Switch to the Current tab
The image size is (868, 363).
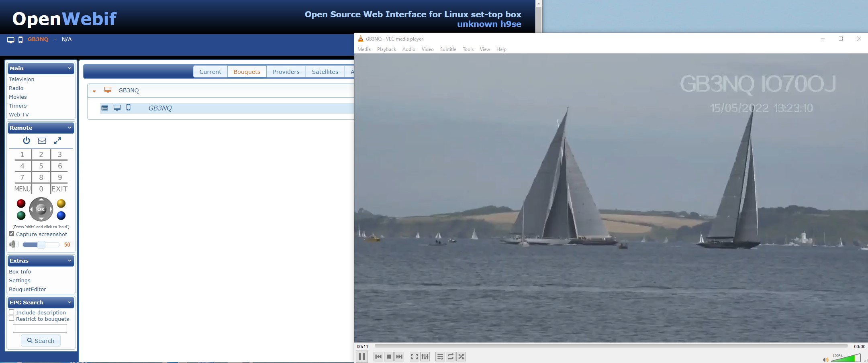tap(210, 71)
